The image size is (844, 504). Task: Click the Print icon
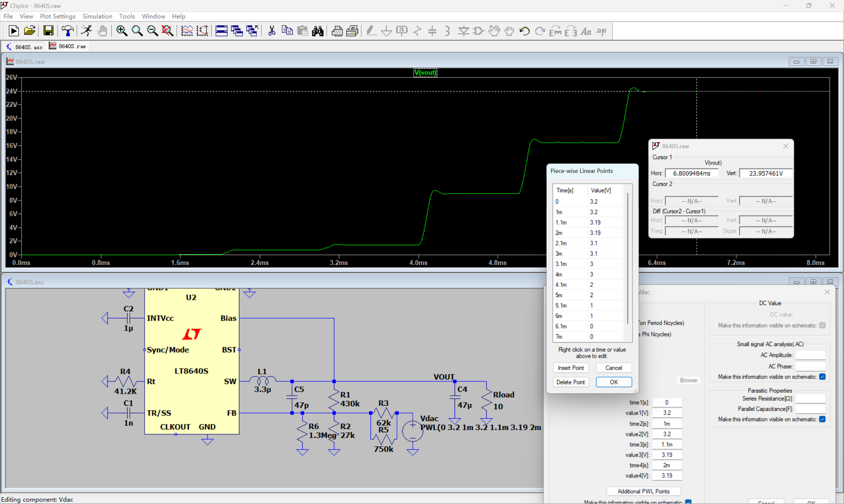click(337, 31)
